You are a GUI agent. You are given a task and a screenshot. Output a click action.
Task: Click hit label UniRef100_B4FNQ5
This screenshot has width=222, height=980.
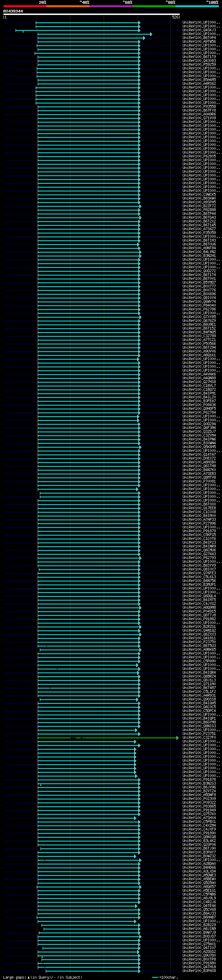pyautogui.click(x=199, y=332)
